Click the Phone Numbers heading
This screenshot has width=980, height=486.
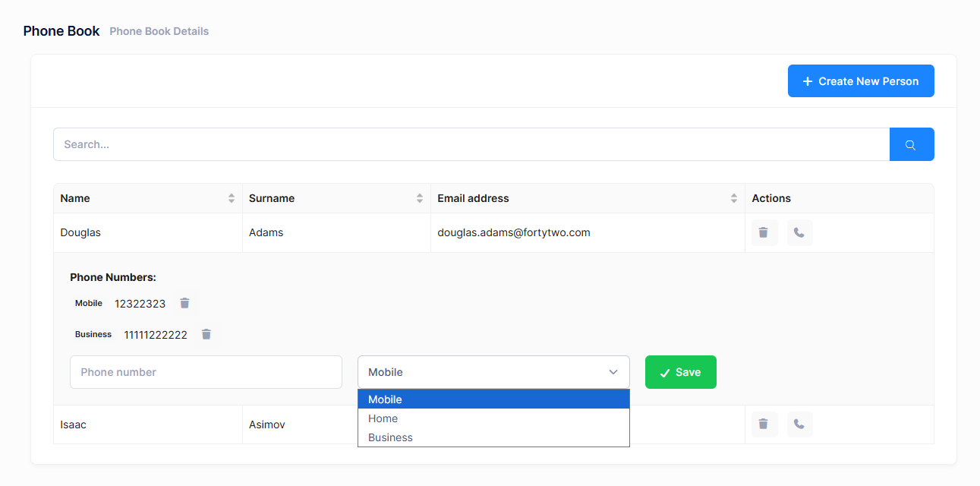tap(113, 277)
